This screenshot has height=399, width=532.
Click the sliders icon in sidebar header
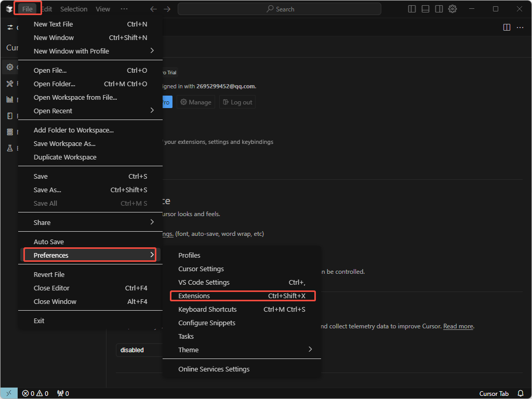click(10, 27)
